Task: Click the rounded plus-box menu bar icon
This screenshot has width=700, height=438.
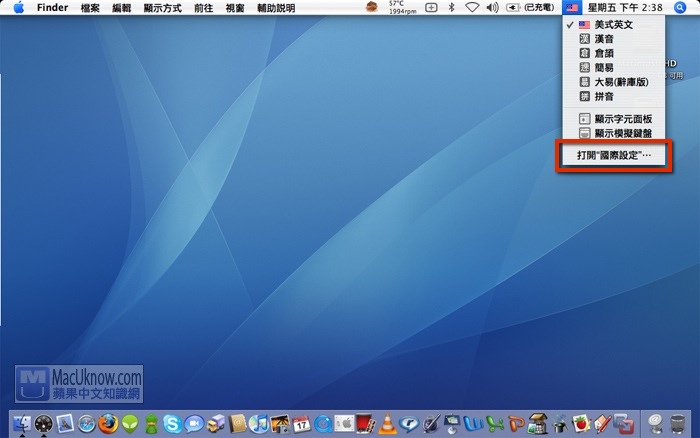Action: (x=431, y=8)
